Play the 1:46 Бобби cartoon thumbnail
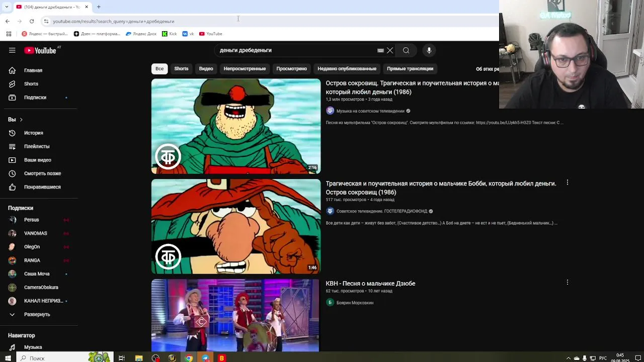The height and width of the screenshot is (362, 644). [236, 226]
